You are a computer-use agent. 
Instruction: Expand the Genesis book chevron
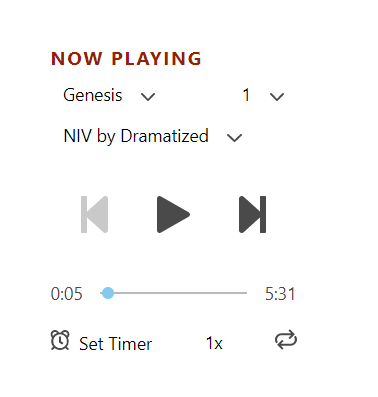click(x=148, y=97)
